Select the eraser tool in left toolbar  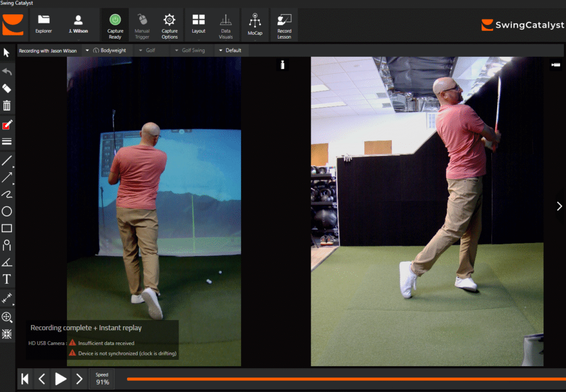tap(7, 88)
